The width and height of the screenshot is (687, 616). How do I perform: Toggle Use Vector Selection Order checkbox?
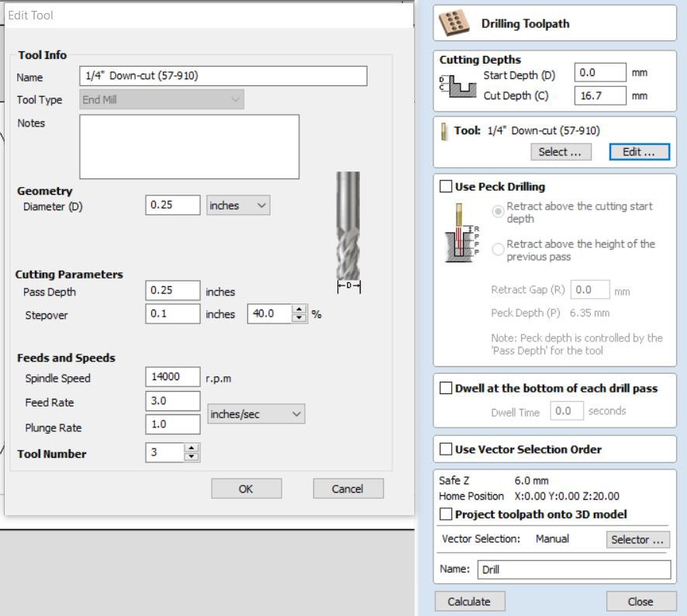(x=446, y=449)
